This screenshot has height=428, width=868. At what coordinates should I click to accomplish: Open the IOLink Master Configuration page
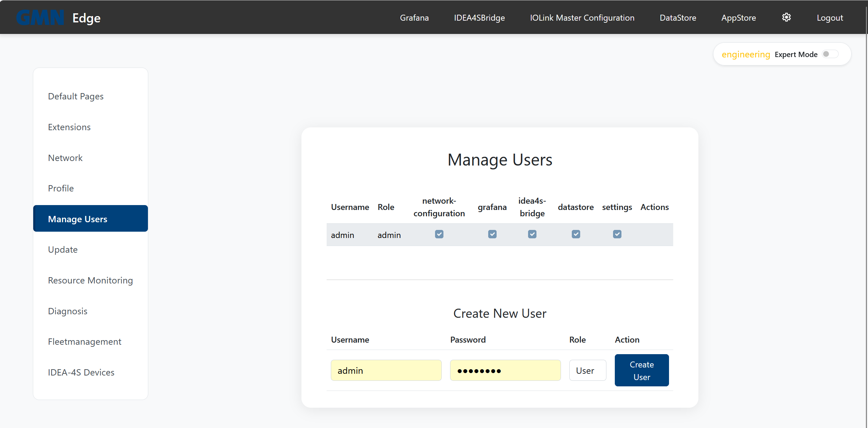click(x=582, y=17)
